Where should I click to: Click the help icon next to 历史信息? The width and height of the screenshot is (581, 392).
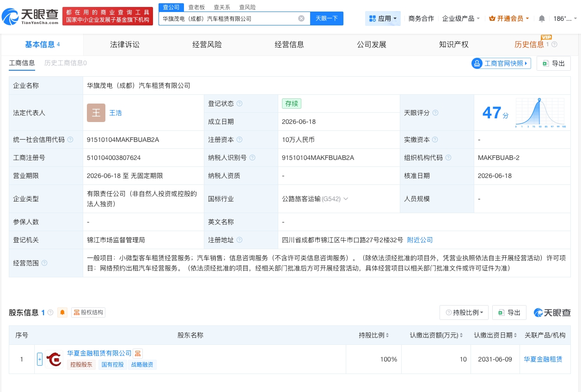[x=555, y=44]
